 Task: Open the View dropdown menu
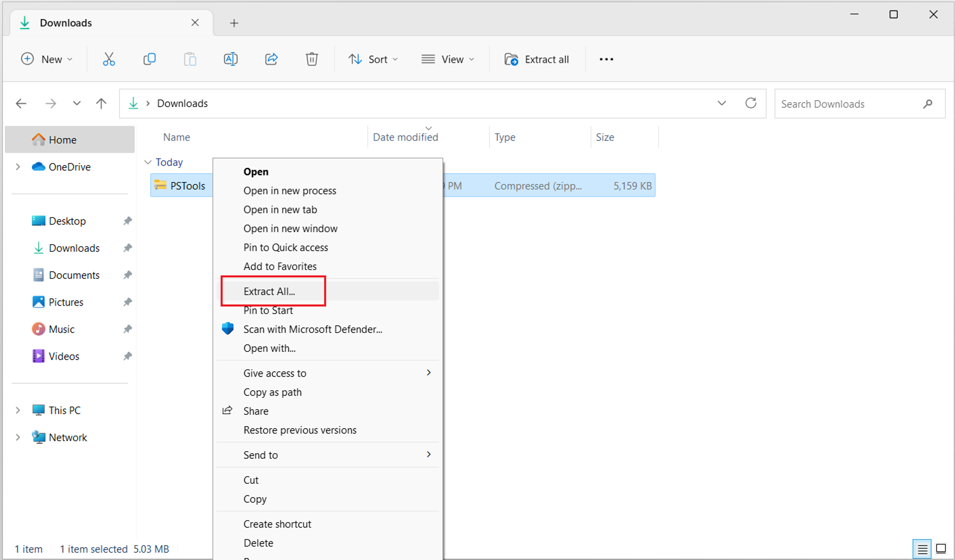[x=448, y=59]
